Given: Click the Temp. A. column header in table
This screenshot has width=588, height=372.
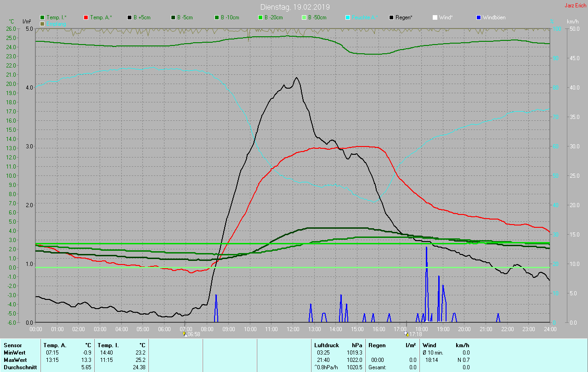Looking at the screenshot, I should coord(55,345).
